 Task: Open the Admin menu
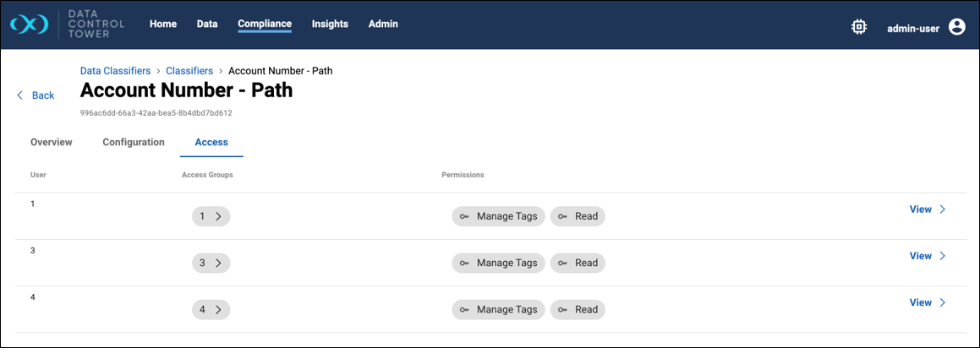[383, 24]
